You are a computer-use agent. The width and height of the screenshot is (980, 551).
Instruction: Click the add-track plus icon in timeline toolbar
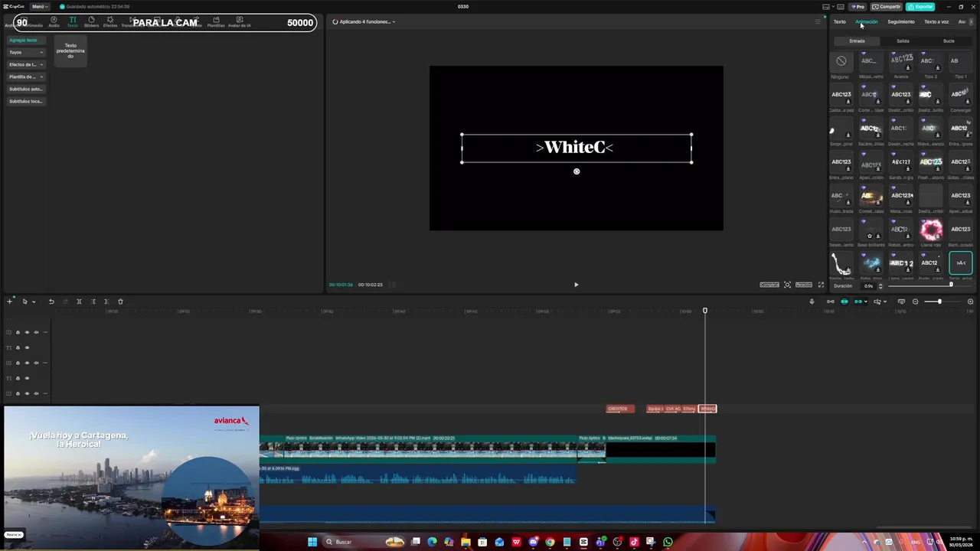tap(9, 302)
